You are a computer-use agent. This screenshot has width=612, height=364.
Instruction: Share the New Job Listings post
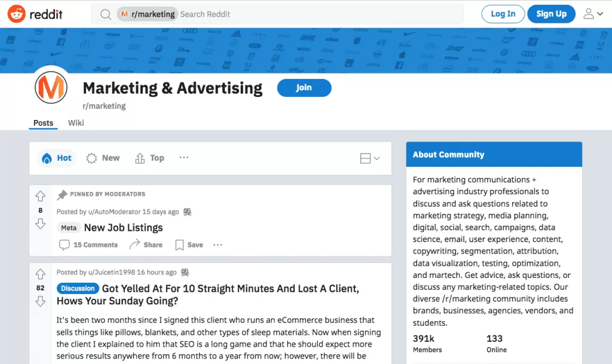pos(146,244)
